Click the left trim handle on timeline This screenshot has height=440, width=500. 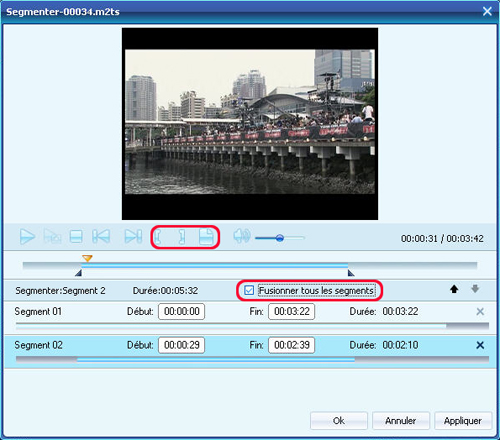[78, 273]
